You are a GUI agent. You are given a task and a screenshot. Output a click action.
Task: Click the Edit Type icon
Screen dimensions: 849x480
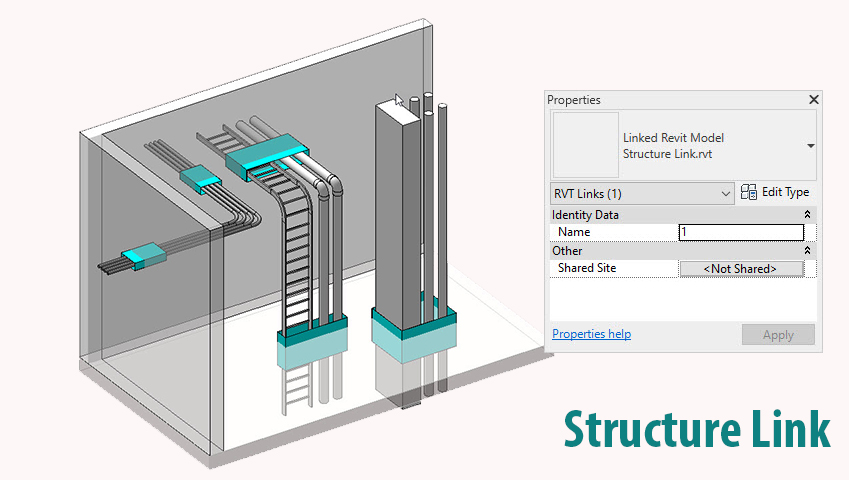(749, 192)
